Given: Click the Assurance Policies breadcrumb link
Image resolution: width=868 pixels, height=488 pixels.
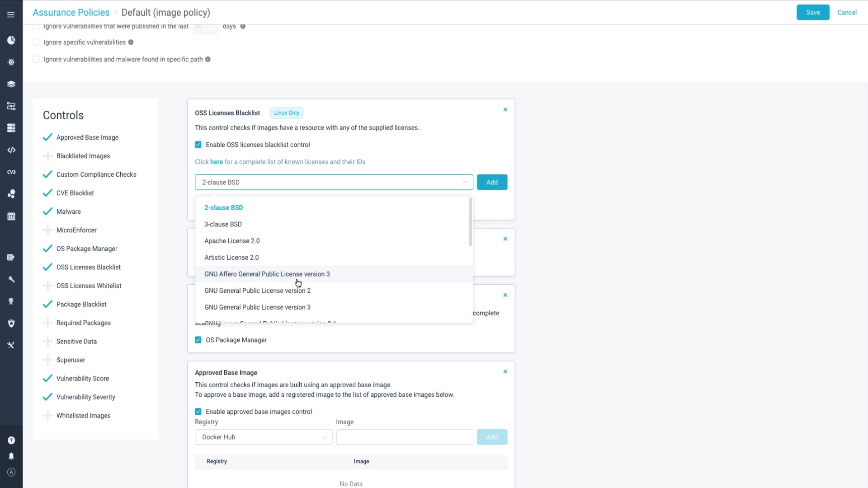Looking at the screenshot, I should 71,13.
